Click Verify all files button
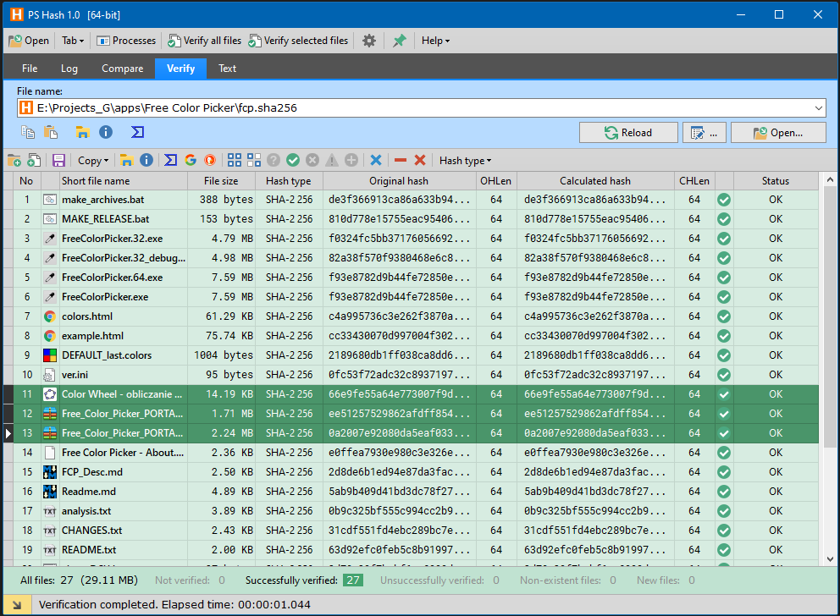The width and height of the screenshot is (840, 616). click(205, 41)
